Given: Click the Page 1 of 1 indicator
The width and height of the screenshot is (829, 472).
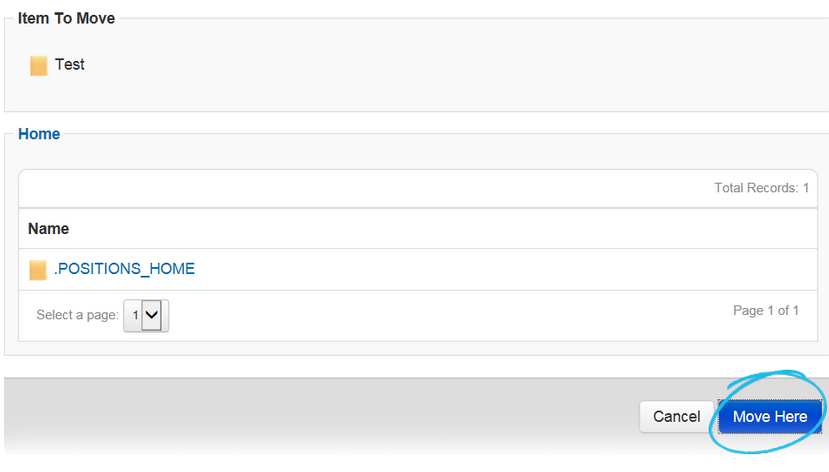Looking at the screenshot, I should click(x=765, y=311).
